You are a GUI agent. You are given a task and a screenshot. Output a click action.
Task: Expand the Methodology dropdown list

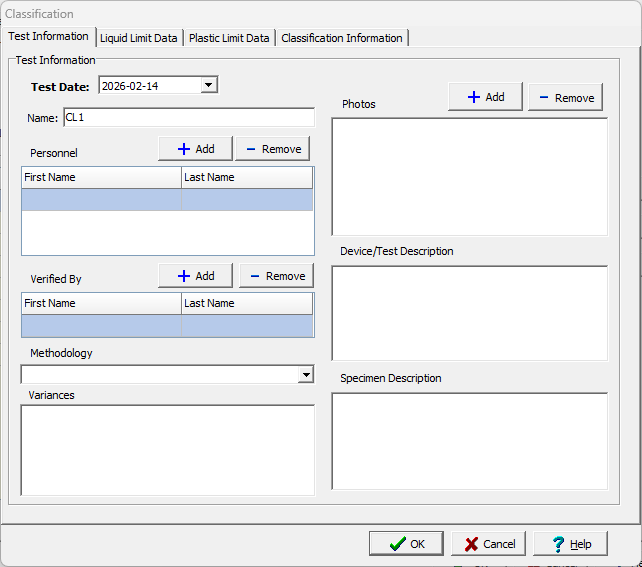coord(306,375)
